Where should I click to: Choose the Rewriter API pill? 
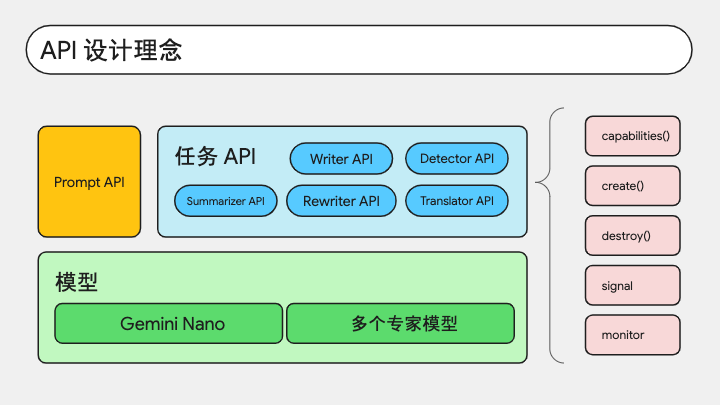(x=341, y=201)
